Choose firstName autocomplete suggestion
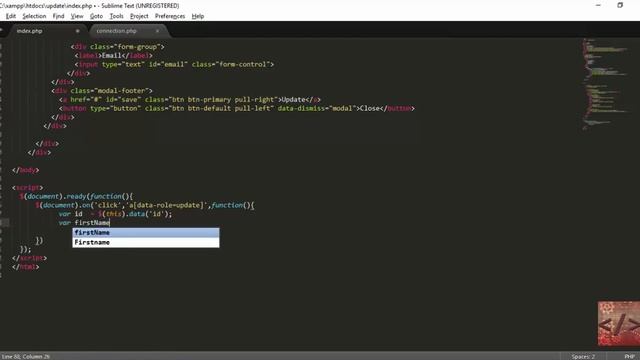 pyautogui.click(x=146, y=233)
